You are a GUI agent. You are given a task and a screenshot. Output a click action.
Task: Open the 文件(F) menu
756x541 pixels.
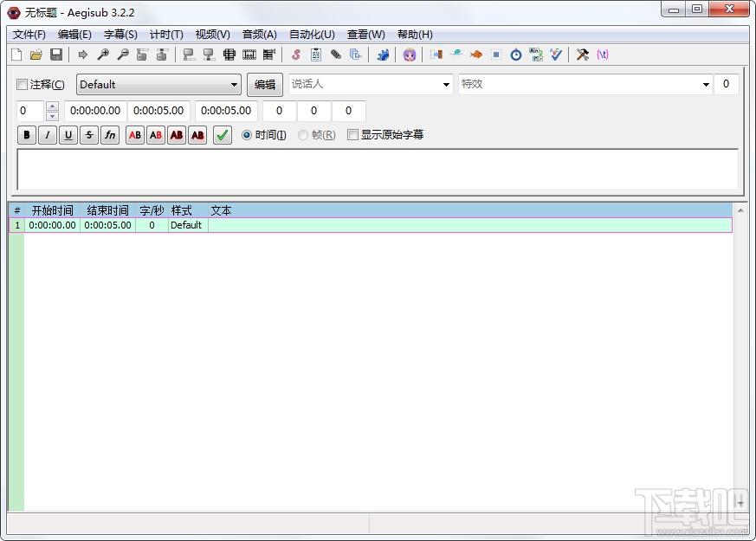pyautogui.click(x=29, y=35)
